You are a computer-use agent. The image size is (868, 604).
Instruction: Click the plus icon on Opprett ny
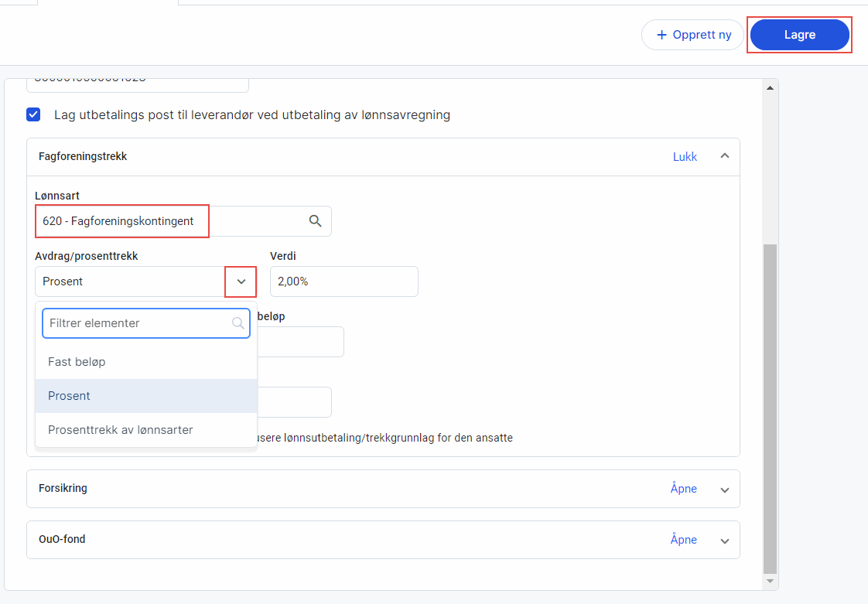661,35
